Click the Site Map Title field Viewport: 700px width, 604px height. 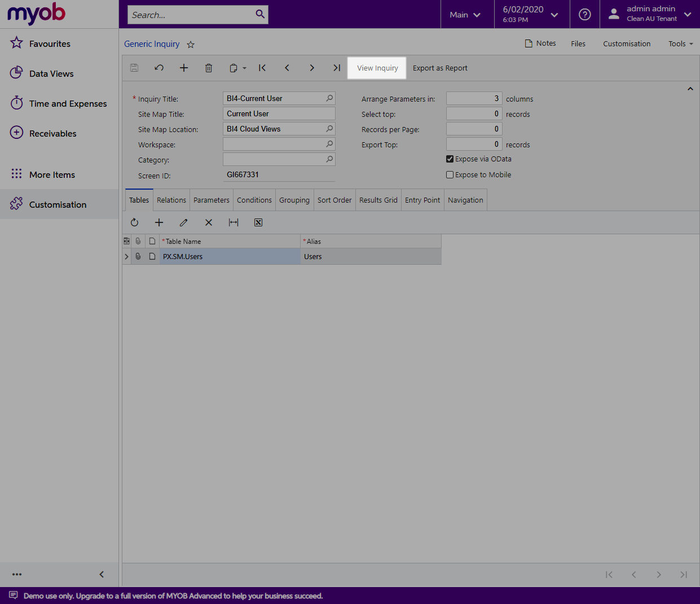279,113
